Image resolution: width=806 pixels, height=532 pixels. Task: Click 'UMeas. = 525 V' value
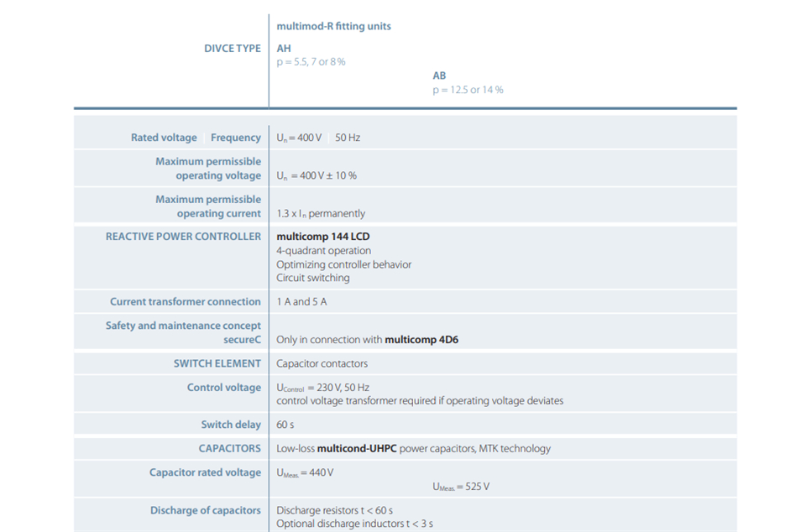461,487
